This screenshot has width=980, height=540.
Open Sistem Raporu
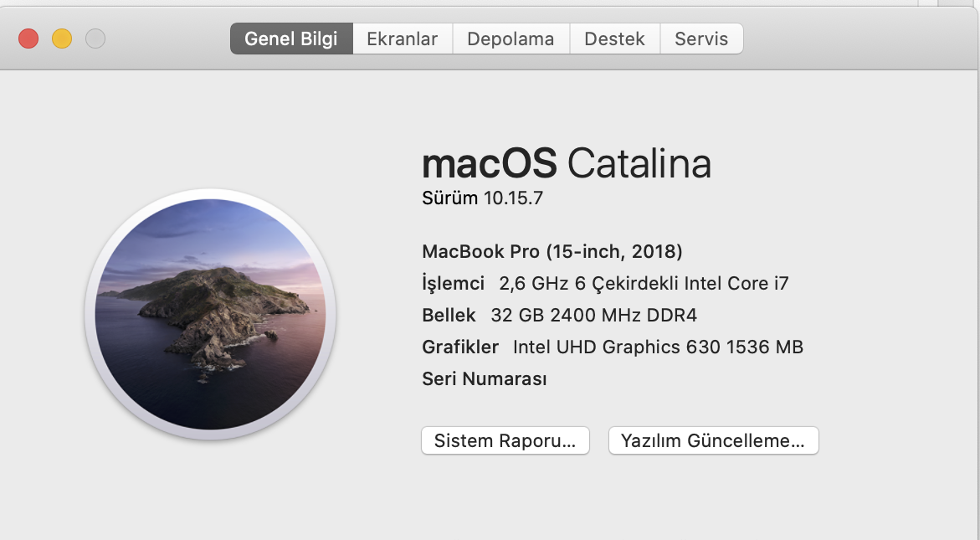pos(505,441)
